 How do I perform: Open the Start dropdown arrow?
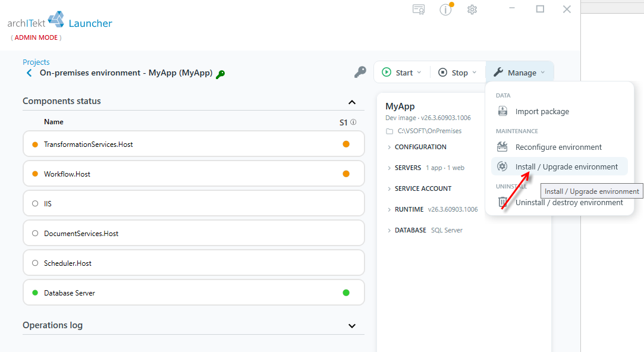[x=419, y=73]
